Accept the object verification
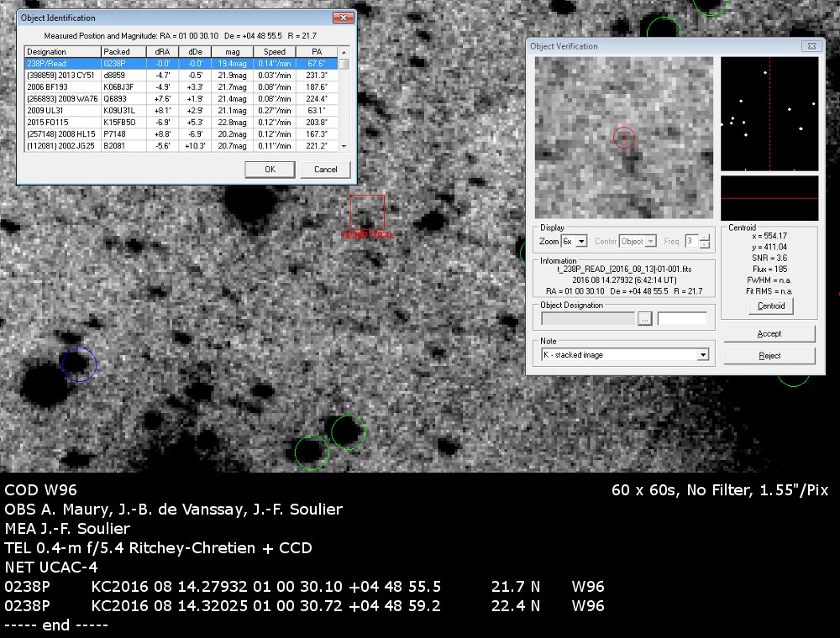Viewport: 840px width, 638px height. 769,333
